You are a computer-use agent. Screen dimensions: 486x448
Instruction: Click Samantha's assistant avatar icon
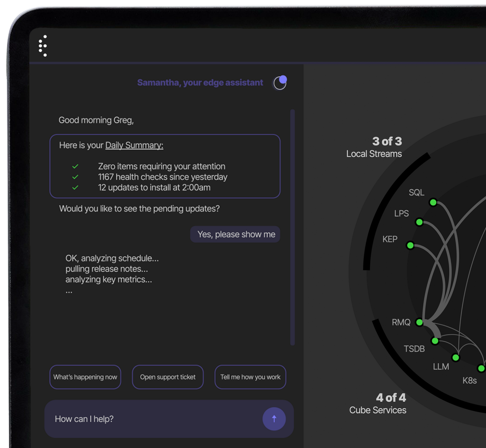tap(280, 83)
